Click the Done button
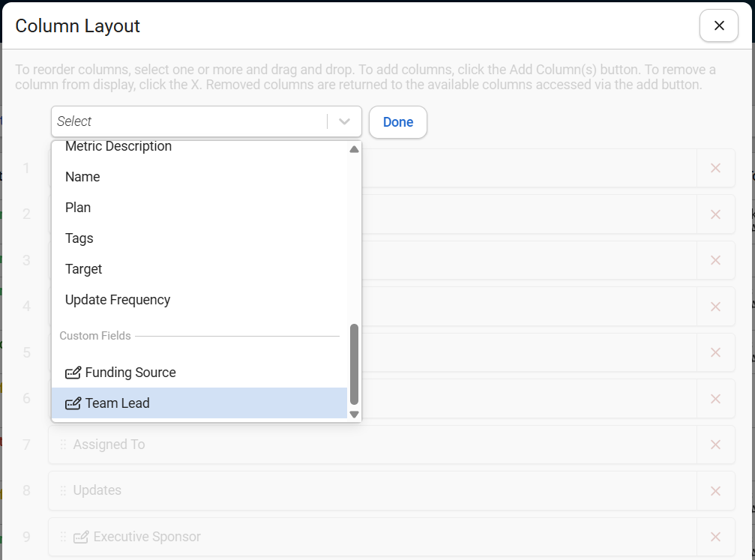The height and width of the screenshot is (560, 755). tap(397, 122)
